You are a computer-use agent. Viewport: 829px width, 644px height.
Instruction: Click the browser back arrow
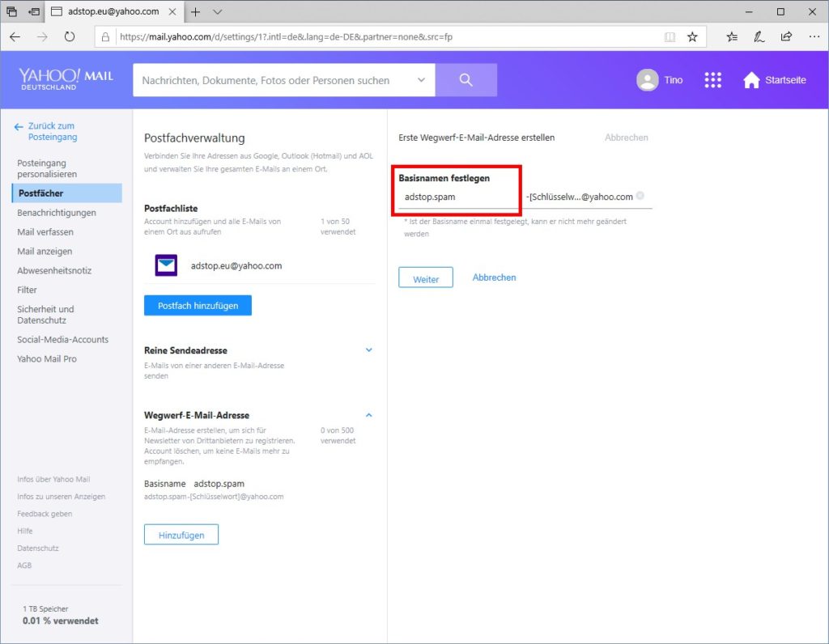click(x=15, y=36)
